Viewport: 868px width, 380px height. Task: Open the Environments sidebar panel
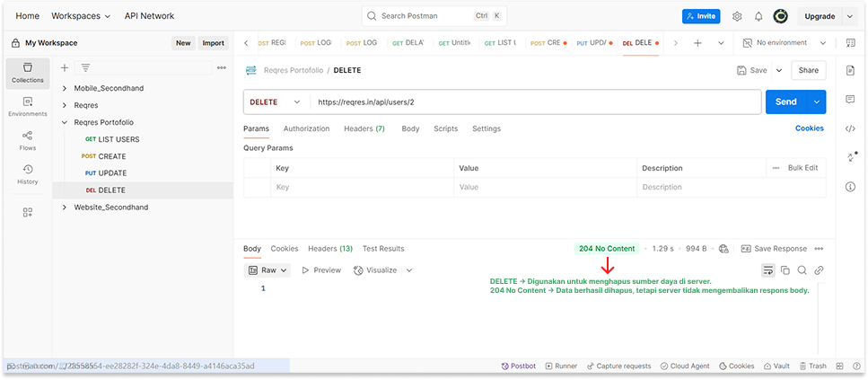(28, 107)
